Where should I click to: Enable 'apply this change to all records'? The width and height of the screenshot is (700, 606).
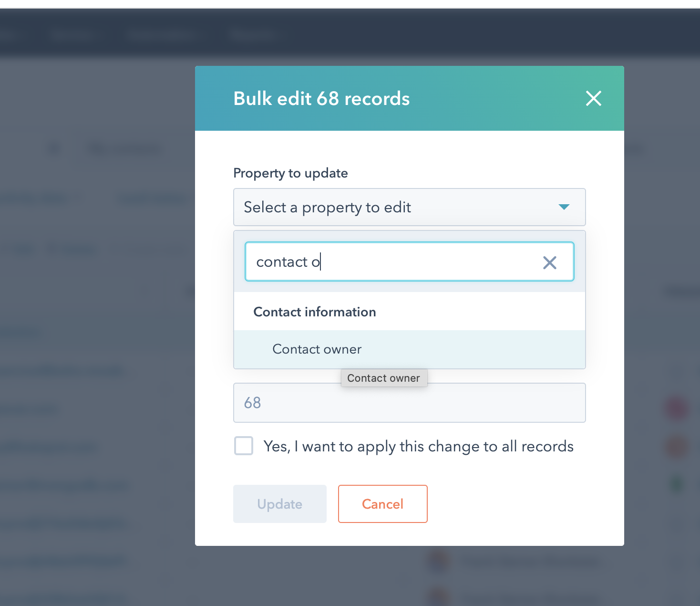click(x=243, y=446)
